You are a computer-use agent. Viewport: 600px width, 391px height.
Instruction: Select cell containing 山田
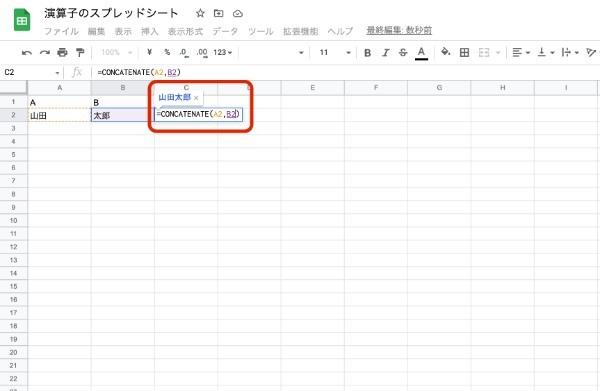point(59,115)
